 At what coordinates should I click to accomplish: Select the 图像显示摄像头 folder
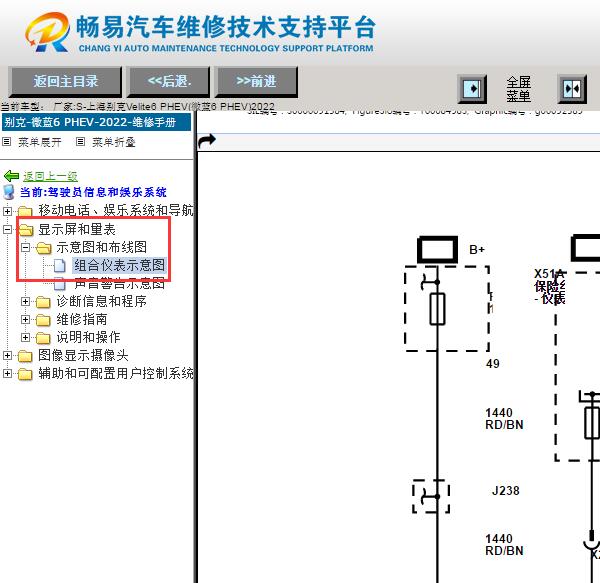click(83, 355)
